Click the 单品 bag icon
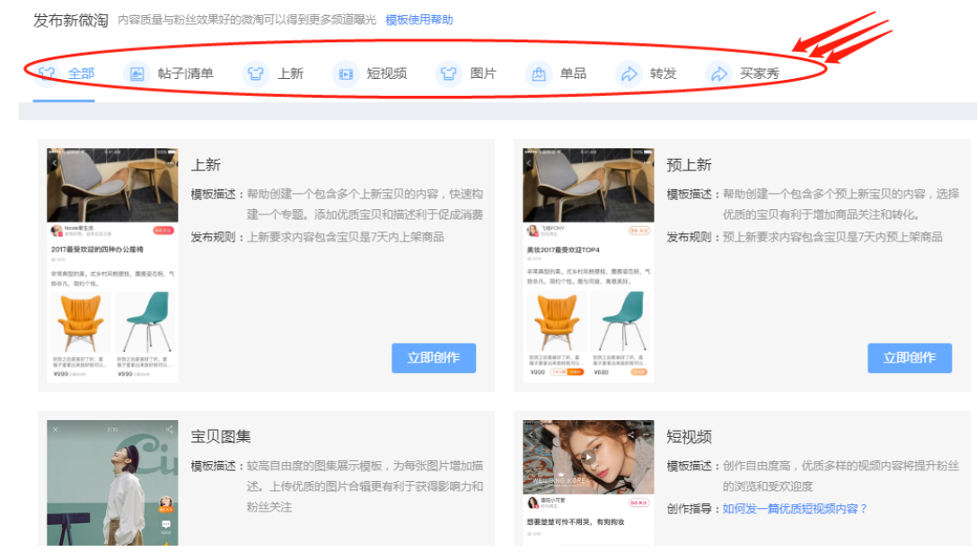The height and width of the screenshot is (560, 977). (x=539, y=74)
